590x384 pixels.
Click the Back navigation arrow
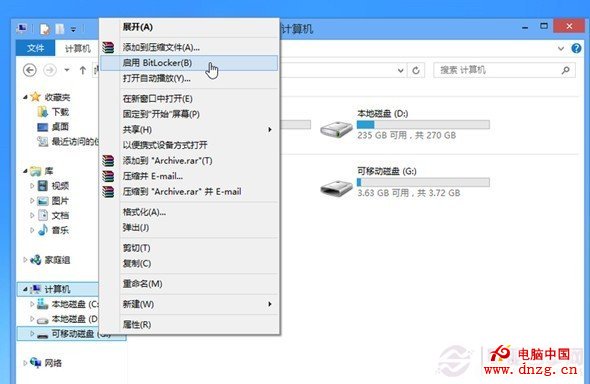tap(30, 70)
